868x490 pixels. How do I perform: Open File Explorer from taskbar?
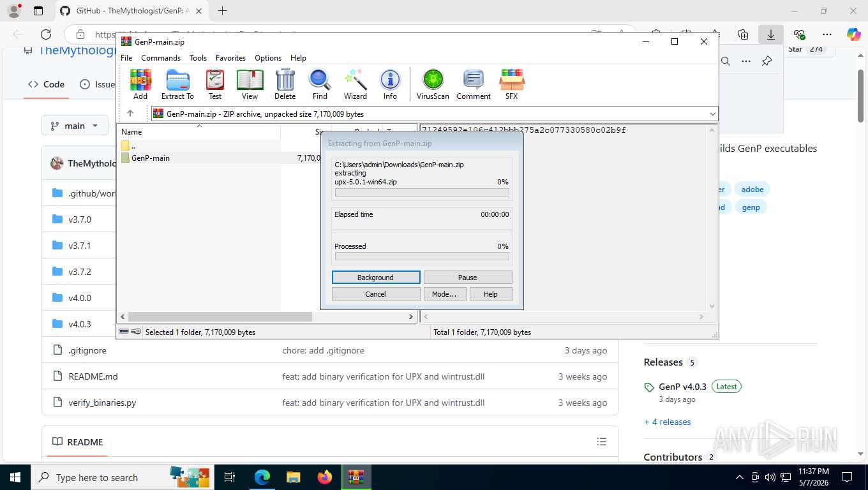pyautogui.click(x=293, y=477)
